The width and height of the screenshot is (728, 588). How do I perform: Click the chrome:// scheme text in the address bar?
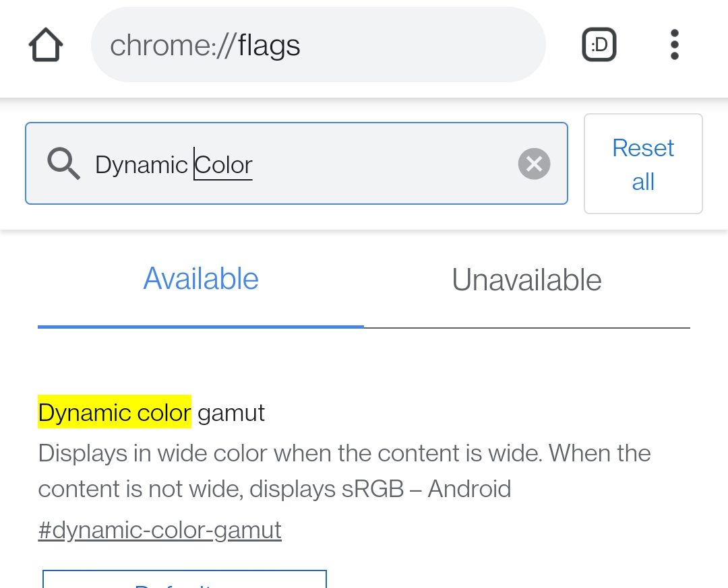click(x=173, y=46)
